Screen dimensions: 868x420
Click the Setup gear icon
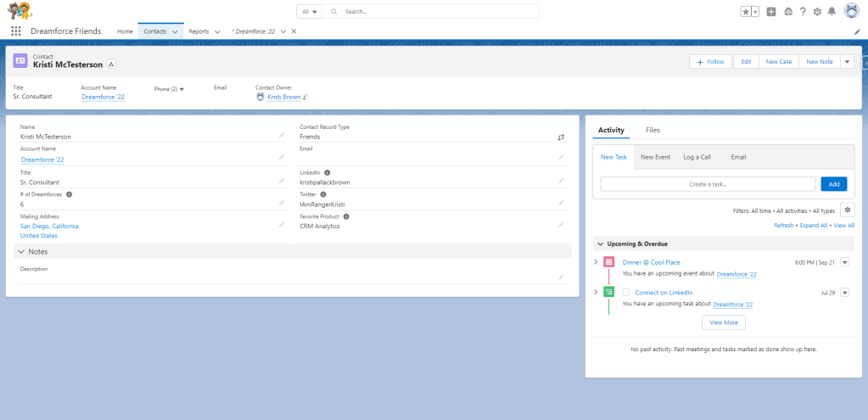point(817,12)
